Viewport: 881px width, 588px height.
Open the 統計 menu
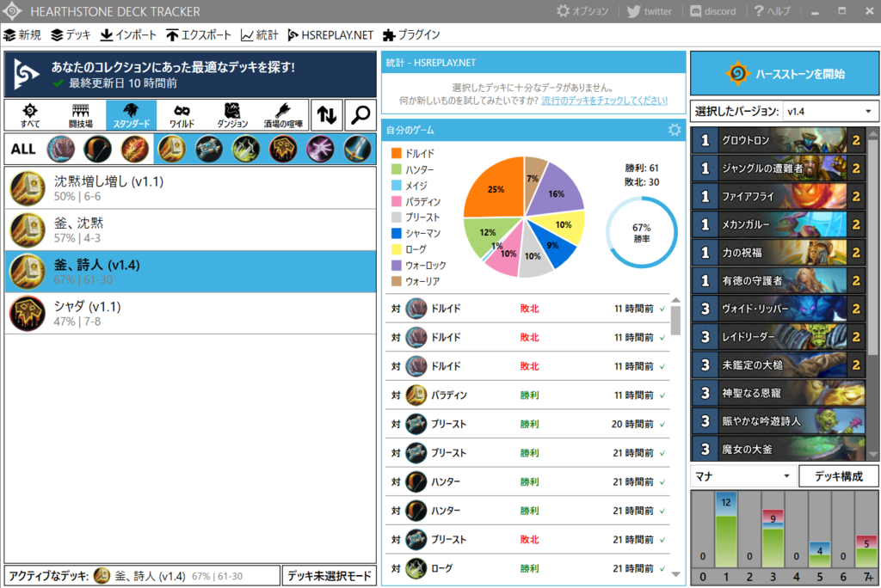click(x=260, y=35)
